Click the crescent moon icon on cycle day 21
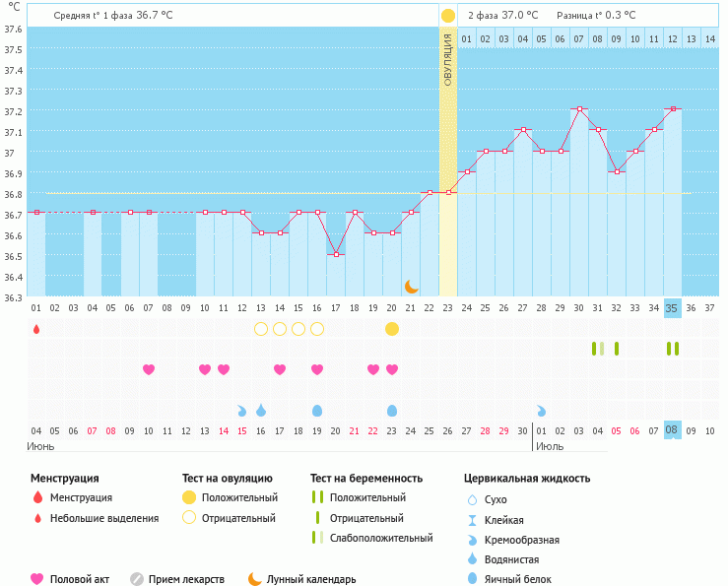The image size is (728, 586). 411,287
